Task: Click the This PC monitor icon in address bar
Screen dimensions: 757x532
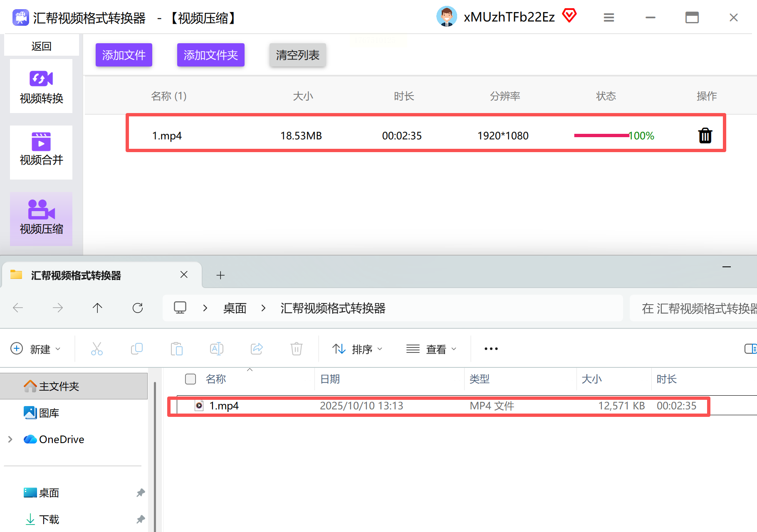Action: click(x=180, y=308)
